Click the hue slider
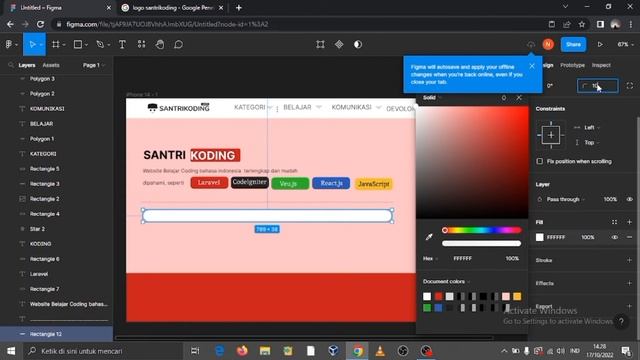Image resolution: width=640 pixels, height=360 pixels. 482,230
